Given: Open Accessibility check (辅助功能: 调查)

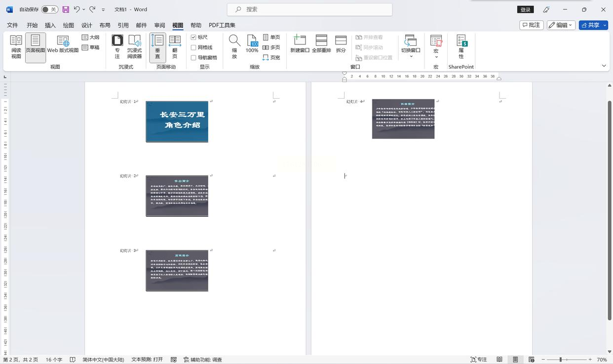Looking at the screenshot, I should coord(202,360).
